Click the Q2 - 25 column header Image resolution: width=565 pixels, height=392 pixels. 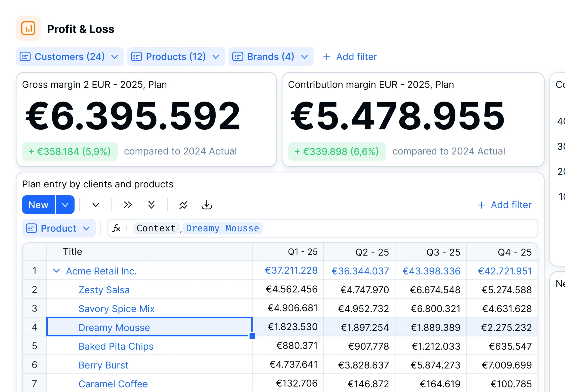pyautogui.click(x=360, y=252)
